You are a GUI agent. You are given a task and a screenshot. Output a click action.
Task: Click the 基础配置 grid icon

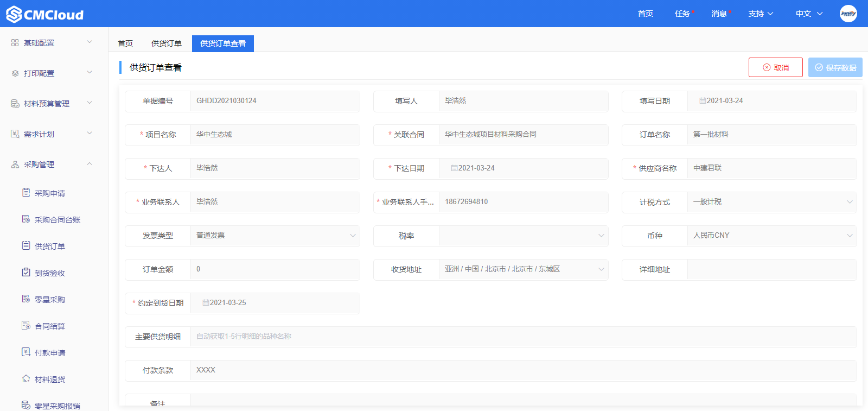pos(15,43)
